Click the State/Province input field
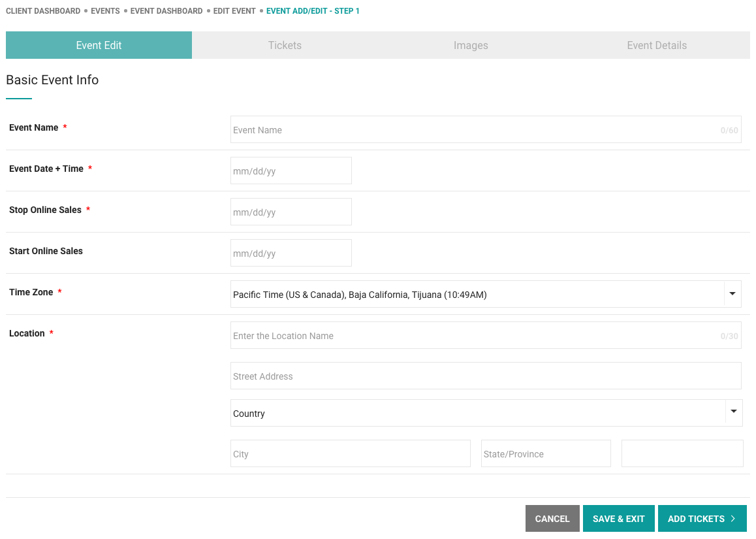This screenshot has height=539, width=756. tap(546, 453)
